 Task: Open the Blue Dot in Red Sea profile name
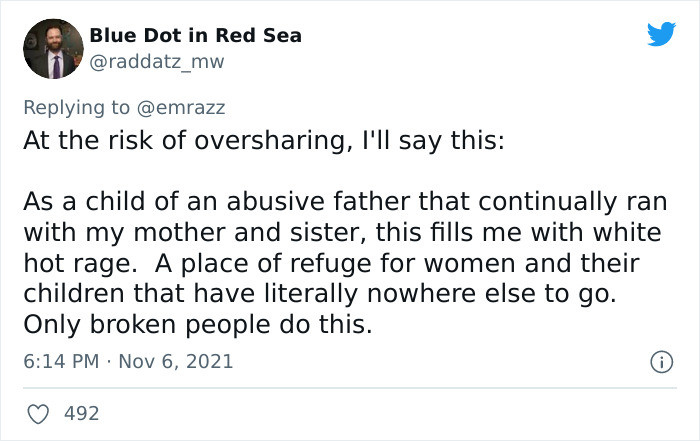point(195,36)
